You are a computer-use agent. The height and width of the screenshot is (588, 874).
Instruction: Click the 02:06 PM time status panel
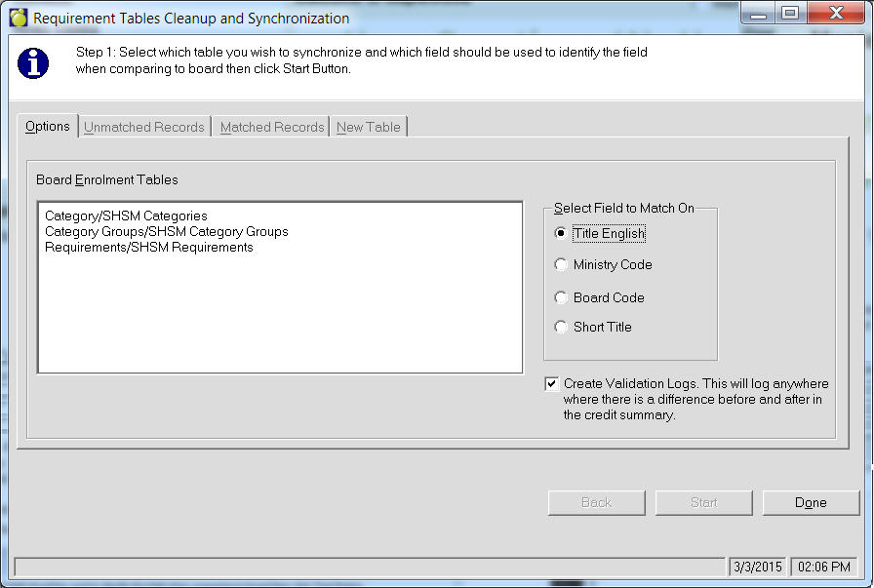[x=822, y=567]
